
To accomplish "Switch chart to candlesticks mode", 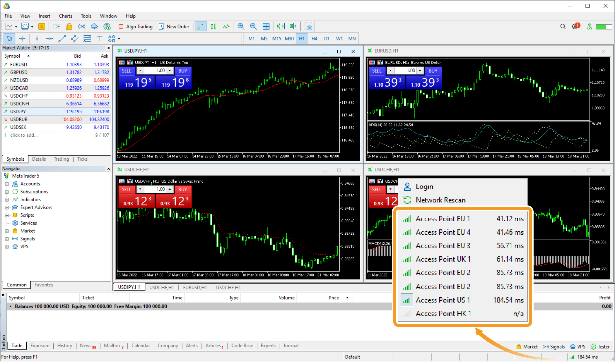I will click(x=213, y=27).
